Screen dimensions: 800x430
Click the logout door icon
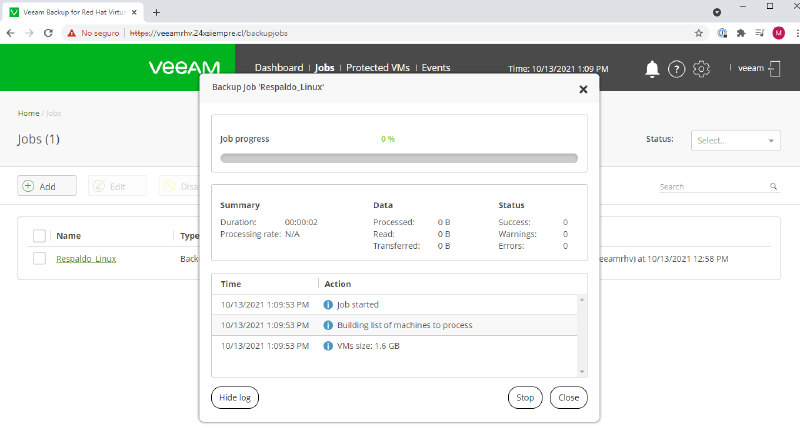pos(774,68)
